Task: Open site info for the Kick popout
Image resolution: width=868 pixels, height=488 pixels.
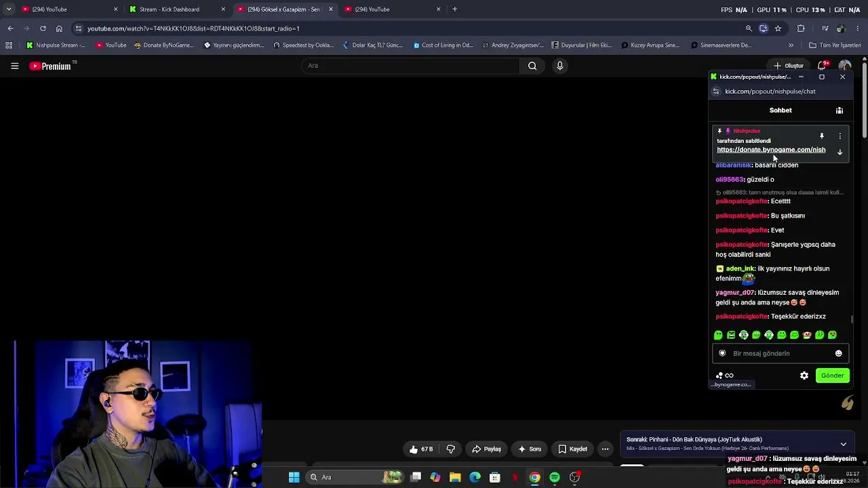Action: 716,91
